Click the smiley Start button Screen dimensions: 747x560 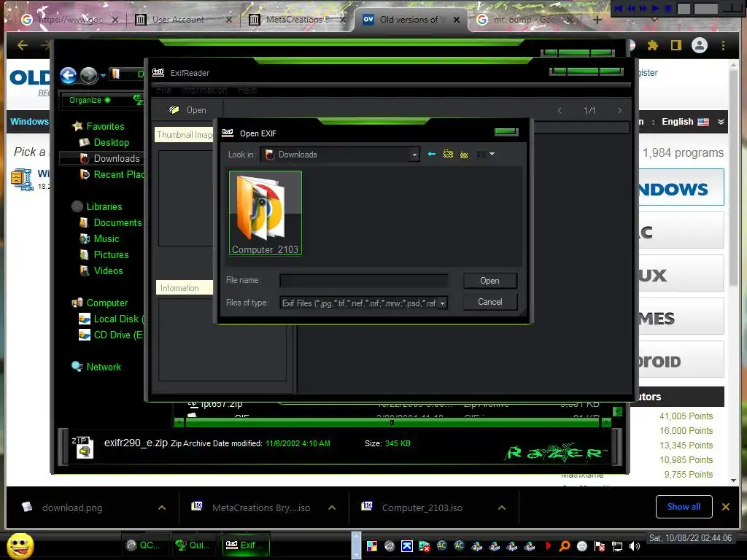pyautogui.click(x=20, y=546)
